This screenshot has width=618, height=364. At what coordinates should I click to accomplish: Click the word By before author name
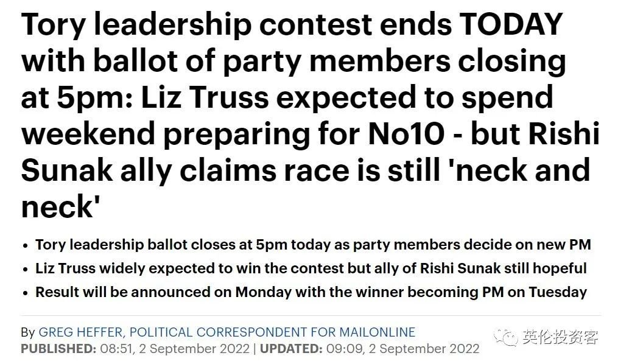(x=28, y=332)
